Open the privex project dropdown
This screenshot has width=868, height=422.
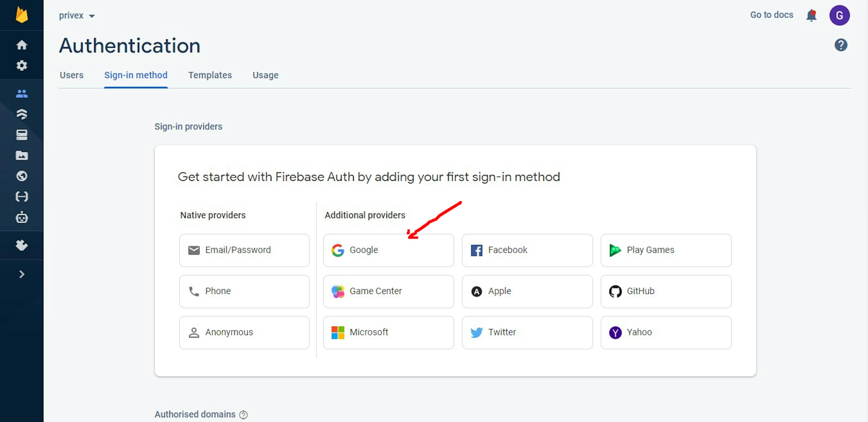click(77, 16)
